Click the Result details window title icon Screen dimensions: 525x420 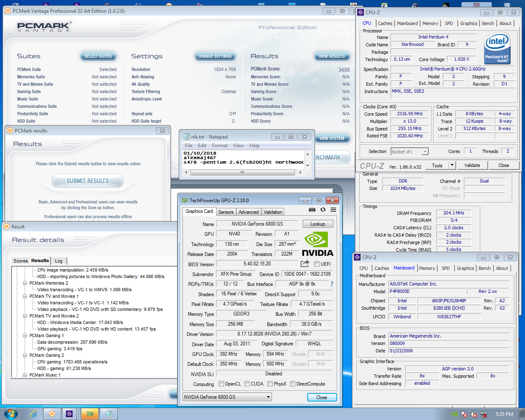[6, 226]
